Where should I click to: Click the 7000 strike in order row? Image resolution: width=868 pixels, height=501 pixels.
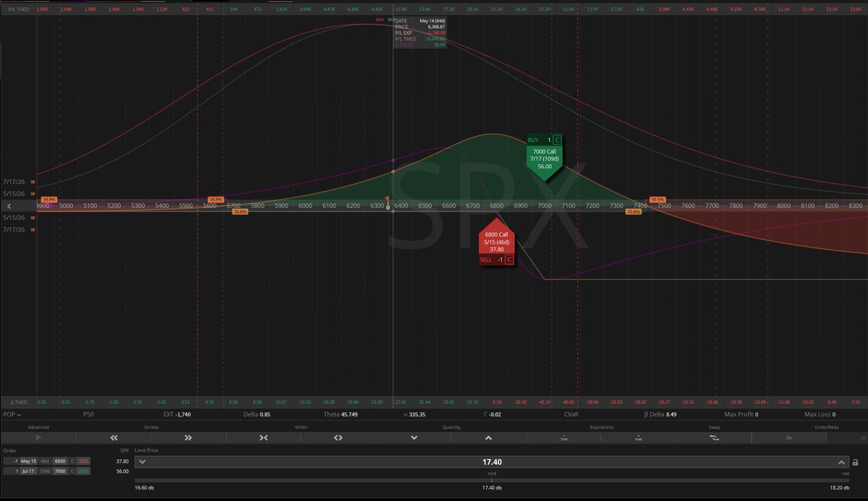[60, 471]
